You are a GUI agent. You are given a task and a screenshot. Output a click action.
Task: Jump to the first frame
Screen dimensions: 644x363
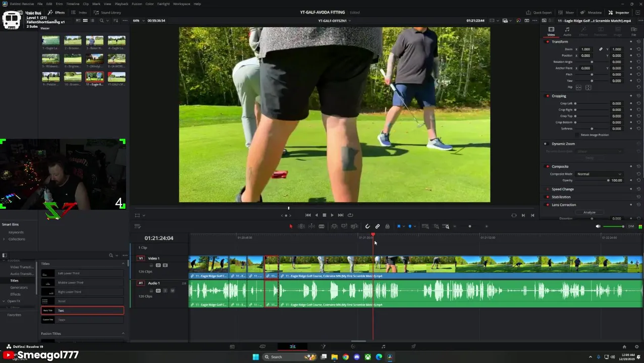[x=308, y=215]
